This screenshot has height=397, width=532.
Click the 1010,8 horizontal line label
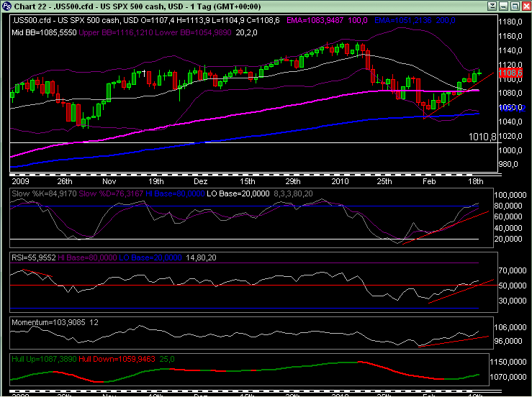(482, 137)
